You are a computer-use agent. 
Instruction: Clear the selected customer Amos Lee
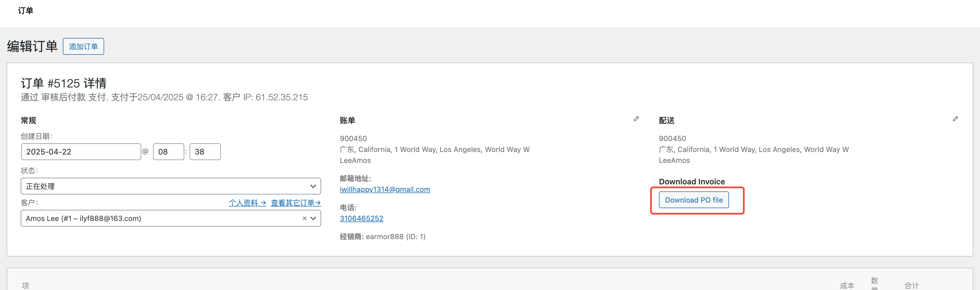point(304,218)
